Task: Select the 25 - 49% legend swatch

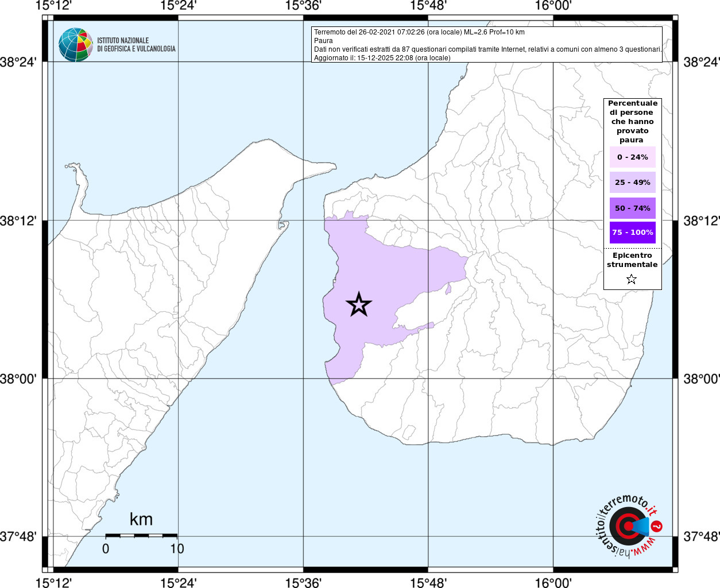Action: [x=633, y=182]
